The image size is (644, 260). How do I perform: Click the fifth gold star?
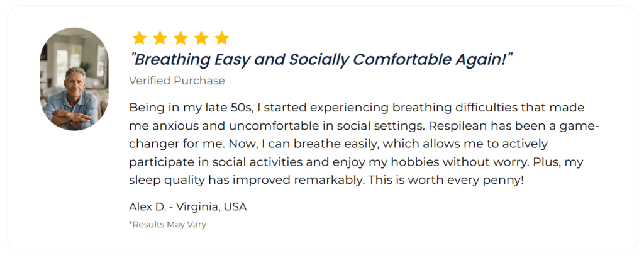click(222, 38)
